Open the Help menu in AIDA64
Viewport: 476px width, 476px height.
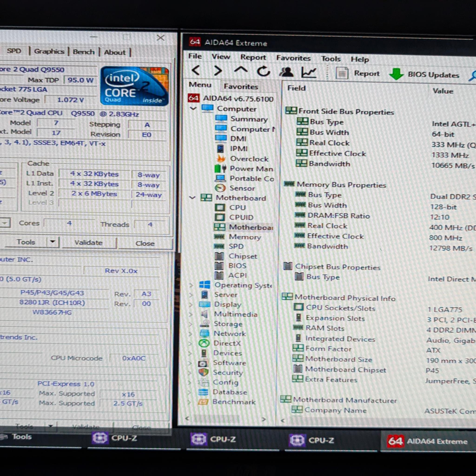(x=360, y=59)
